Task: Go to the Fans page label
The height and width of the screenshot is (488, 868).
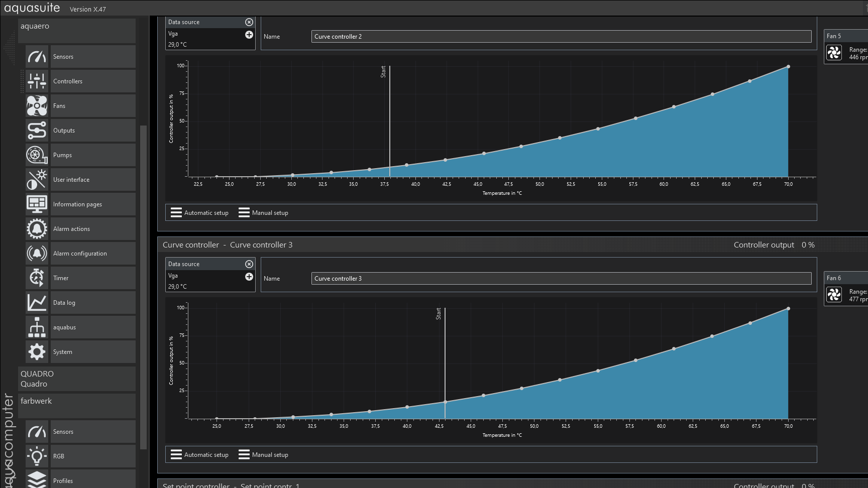Action: point(59,106)
